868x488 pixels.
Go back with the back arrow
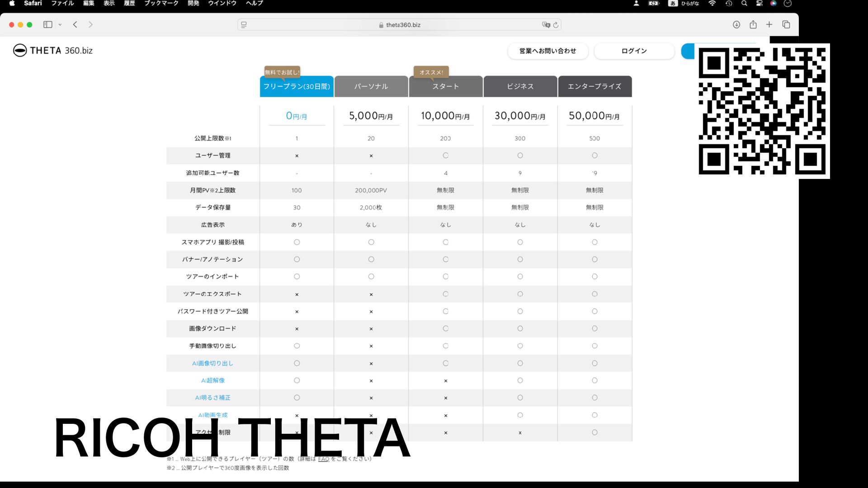75,24
